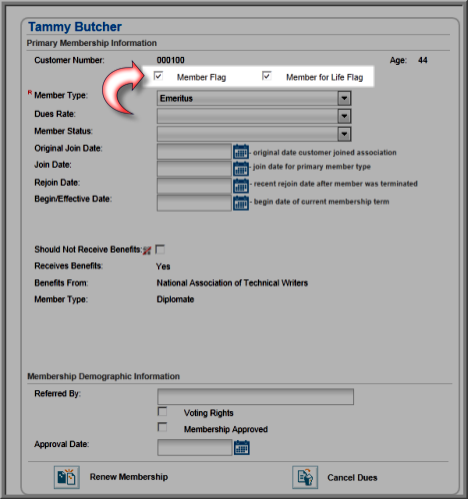Check the Membership Approved box
Viewport: 468px width, 499px height.
(162, 427)
